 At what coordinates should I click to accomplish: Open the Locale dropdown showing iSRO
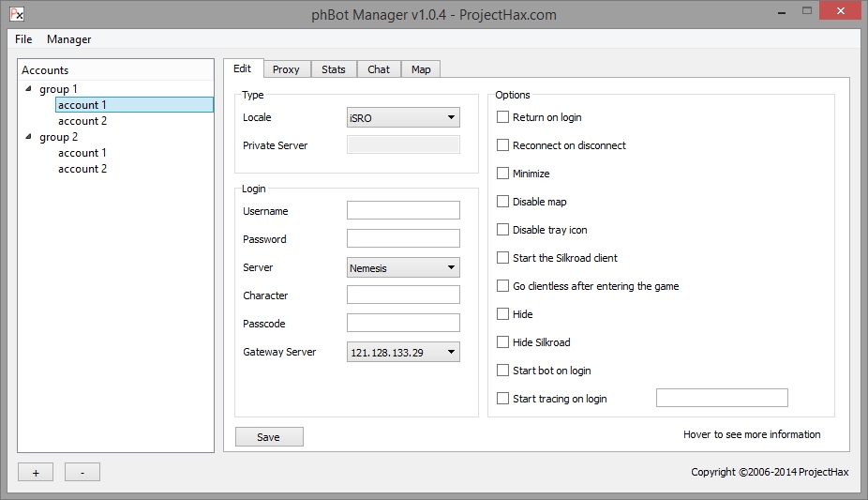click(x=403, y=118)
